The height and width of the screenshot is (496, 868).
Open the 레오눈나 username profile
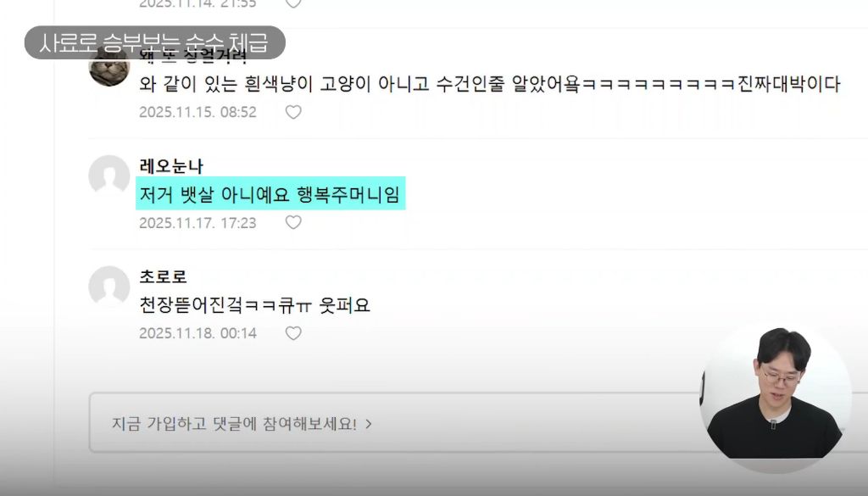coord(171,166)
